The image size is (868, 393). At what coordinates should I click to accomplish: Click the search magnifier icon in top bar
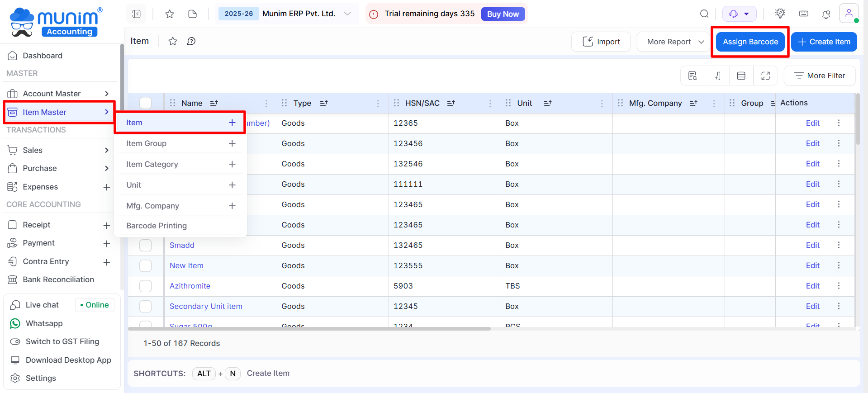point(704,14)
